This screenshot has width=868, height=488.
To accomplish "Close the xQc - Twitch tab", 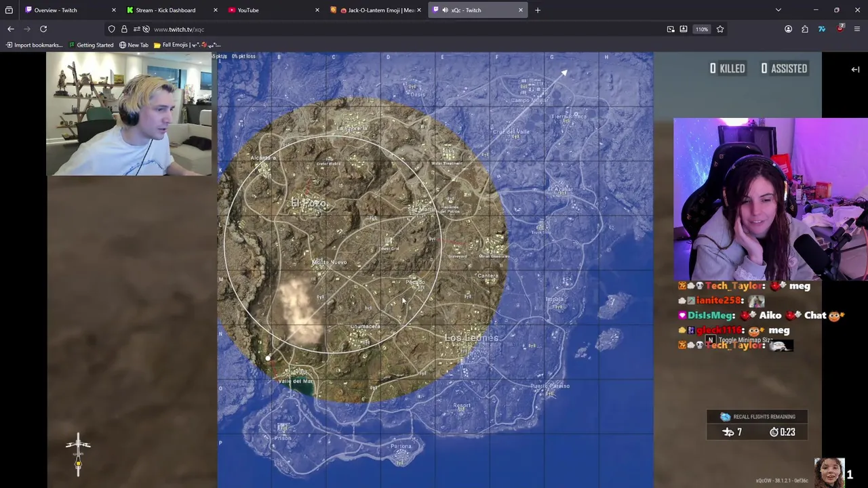I will click(521, 10).
